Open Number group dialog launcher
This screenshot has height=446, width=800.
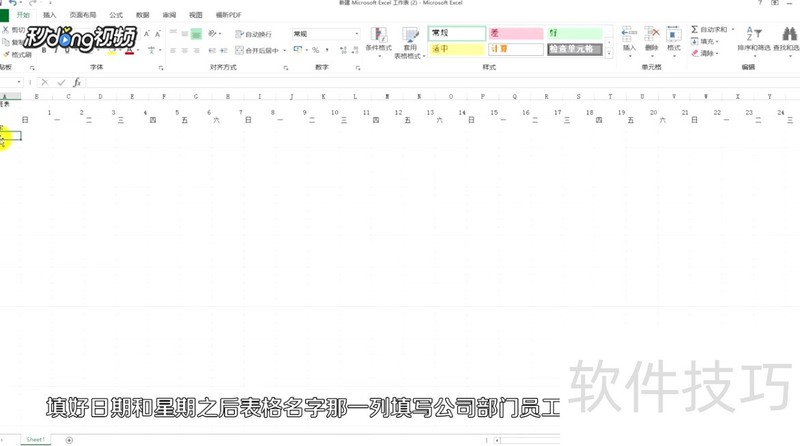[x=358, y=67]
